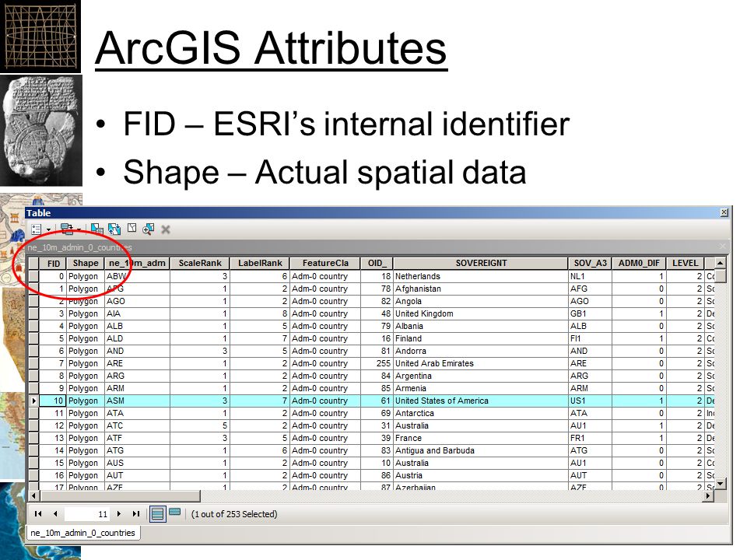Toggle Show selected records view
Viewport: 747px width, 560px height.
pos(175,513)
